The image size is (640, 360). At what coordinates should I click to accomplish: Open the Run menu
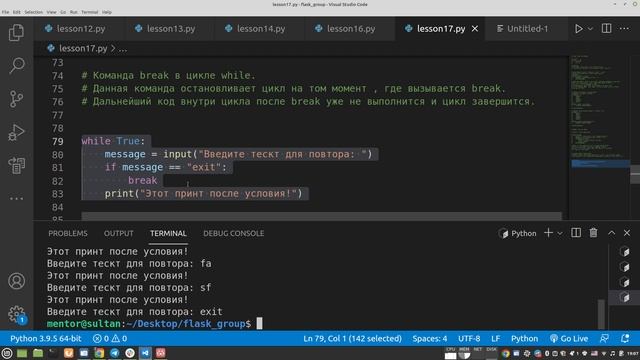pos(73,12)
